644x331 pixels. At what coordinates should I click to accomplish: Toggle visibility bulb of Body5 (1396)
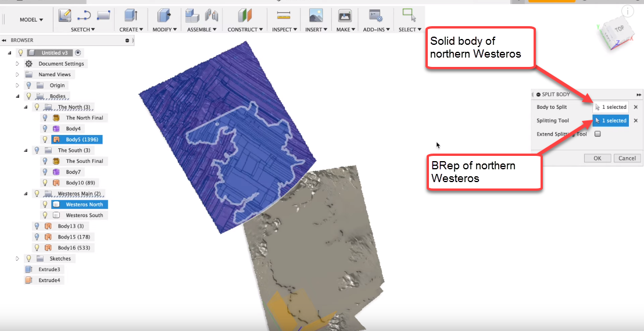click(x=45, y=140)
